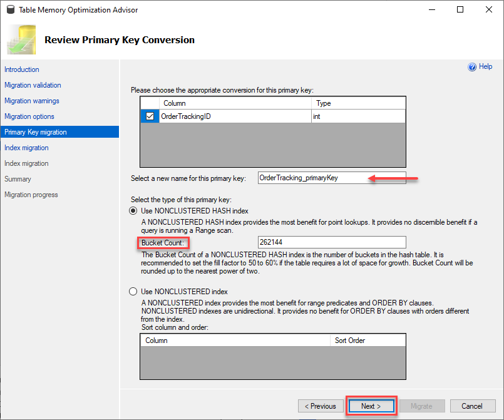Image resolution: width=504 pixels, height=420 pixels.
Task: Uncheck the OrderTrackingID column checkbox
Action: (150, 116)
